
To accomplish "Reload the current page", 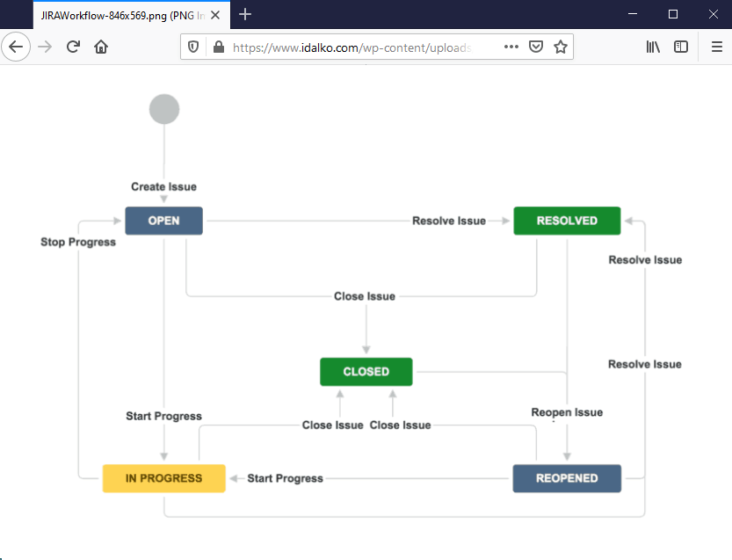I will click(x=74, y=47).
